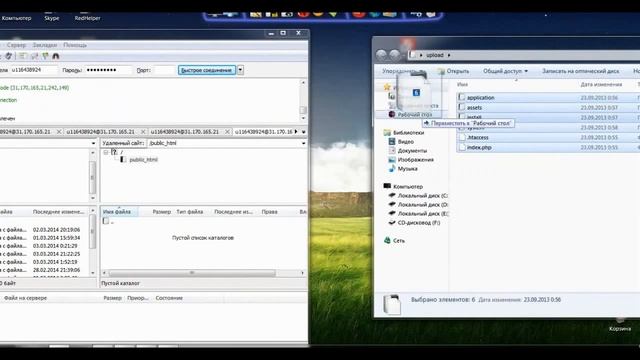This screenshot has width=640, height=360.
Task: Select local row dated 28.02.2014 21:39:06
Action: 45,270
